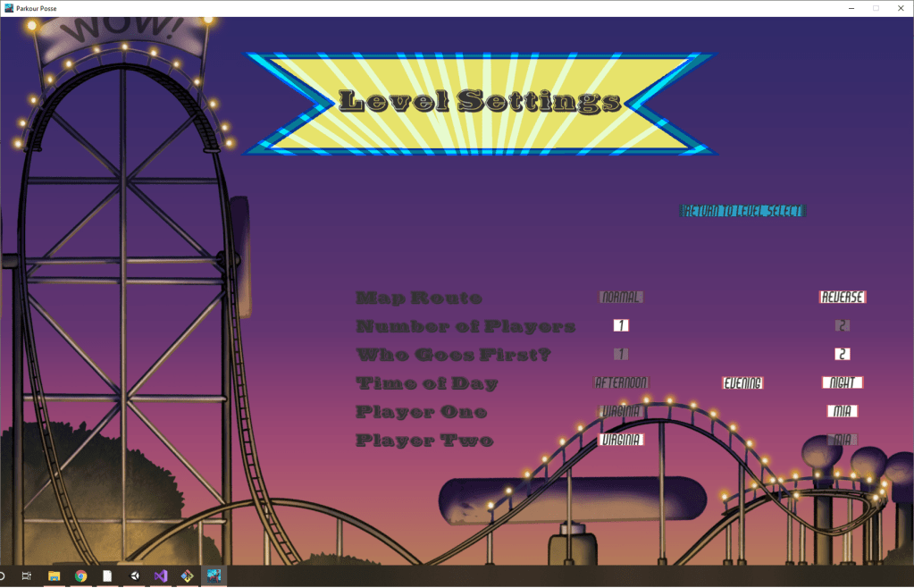Assign Mia to Player Two
Screen dimensions: 914x588
(842, 440)
